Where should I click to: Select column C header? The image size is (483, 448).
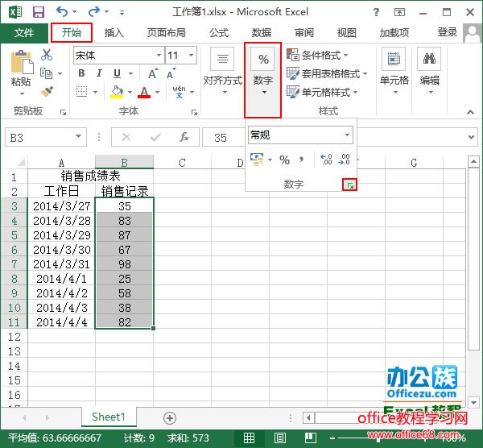tap(183, 162)
